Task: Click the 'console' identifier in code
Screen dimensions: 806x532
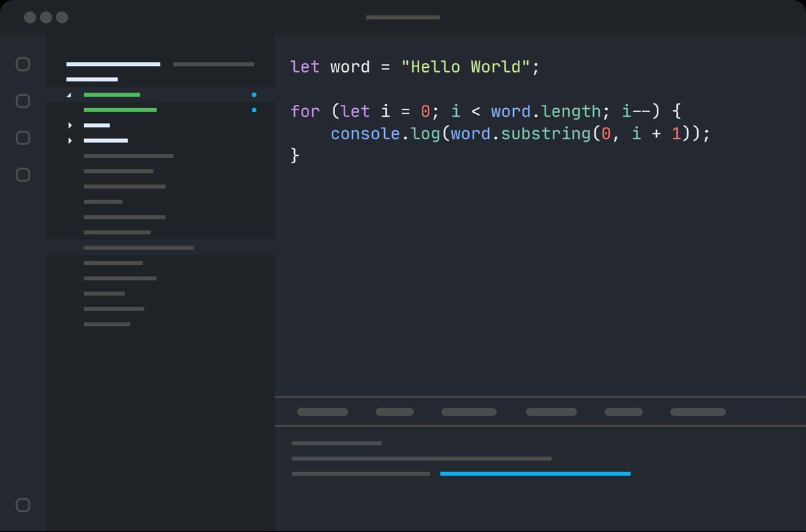Action: point(365,133)
